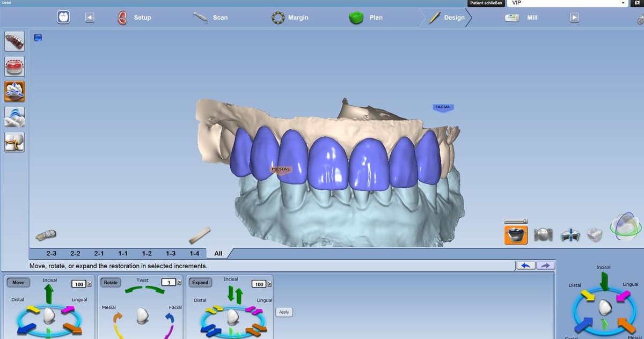Open the Datei menu
This screenshot has width=644, height=339.
click(x=7, y=3)
